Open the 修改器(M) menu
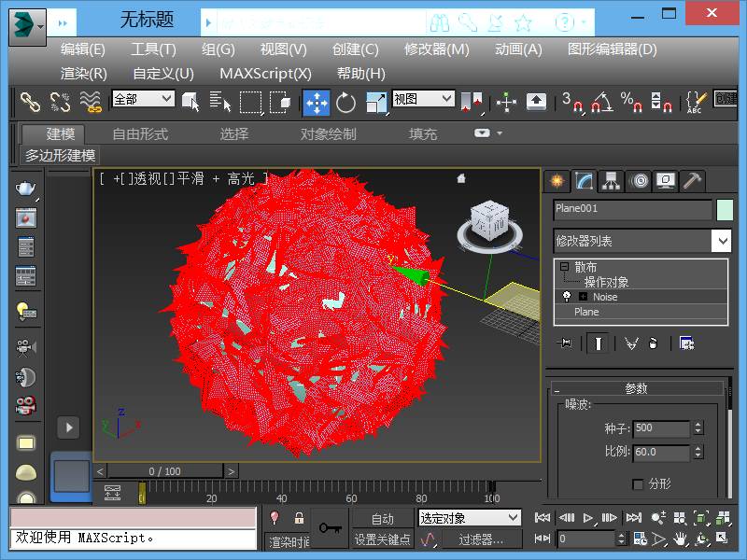Screen dimensions: 747x560 click(x=436, y=49)
